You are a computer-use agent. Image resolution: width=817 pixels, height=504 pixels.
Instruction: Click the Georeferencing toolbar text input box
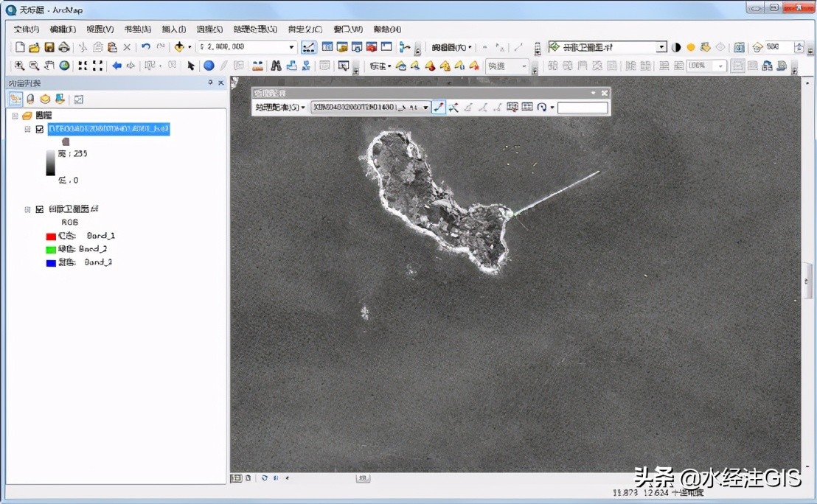(583, 108)
